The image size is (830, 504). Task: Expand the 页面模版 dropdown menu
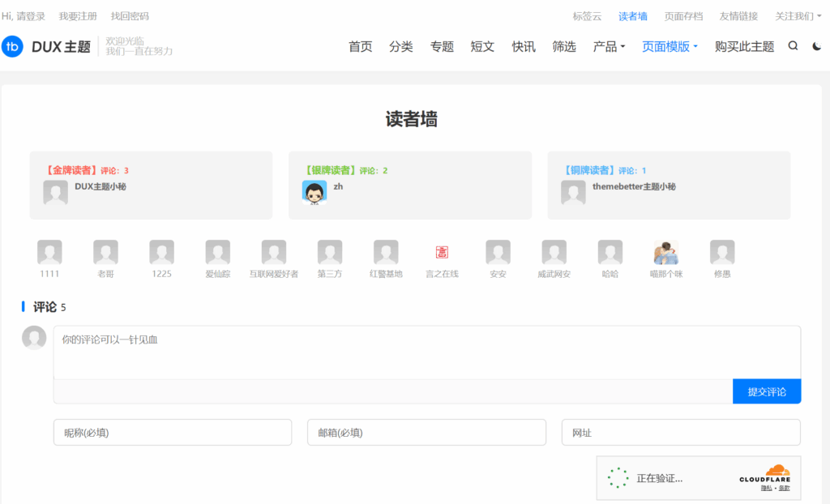tap(670, 47)
